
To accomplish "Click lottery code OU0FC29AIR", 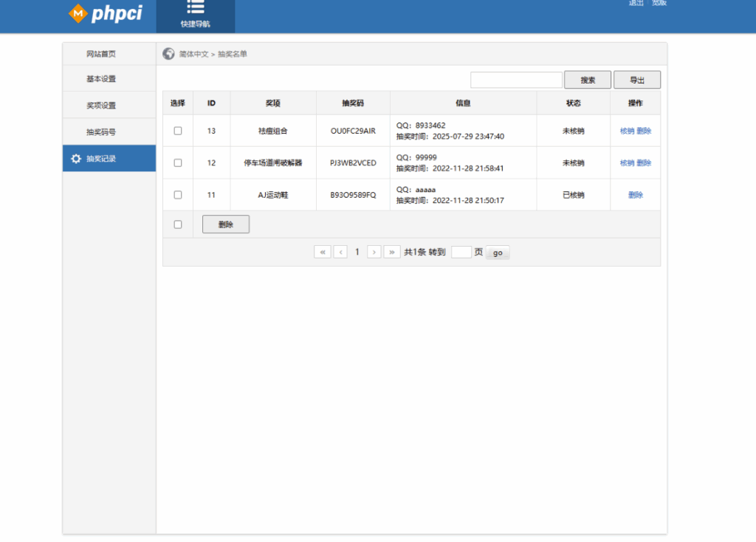I will [353, 131].
